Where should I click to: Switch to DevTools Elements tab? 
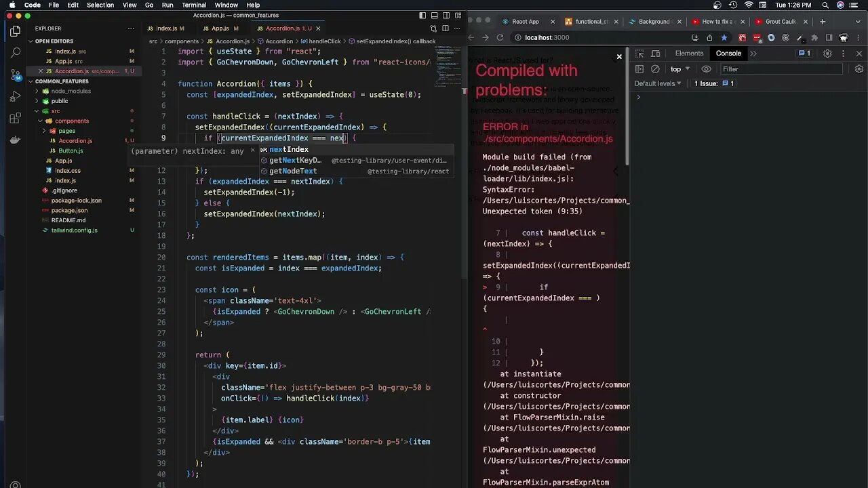coord(689,54)
